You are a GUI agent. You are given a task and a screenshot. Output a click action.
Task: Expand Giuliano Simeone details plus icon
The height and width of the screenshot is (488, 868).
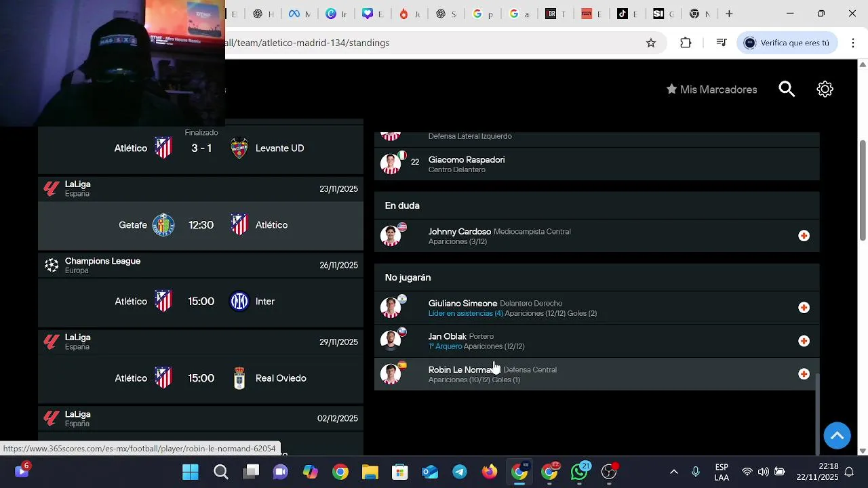pyautogui.click(x=804, y=308)
